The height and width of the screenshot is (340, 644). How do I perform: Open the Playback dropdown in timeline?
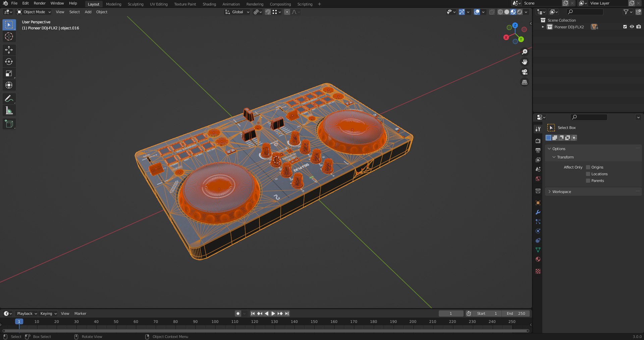point(27,314)
